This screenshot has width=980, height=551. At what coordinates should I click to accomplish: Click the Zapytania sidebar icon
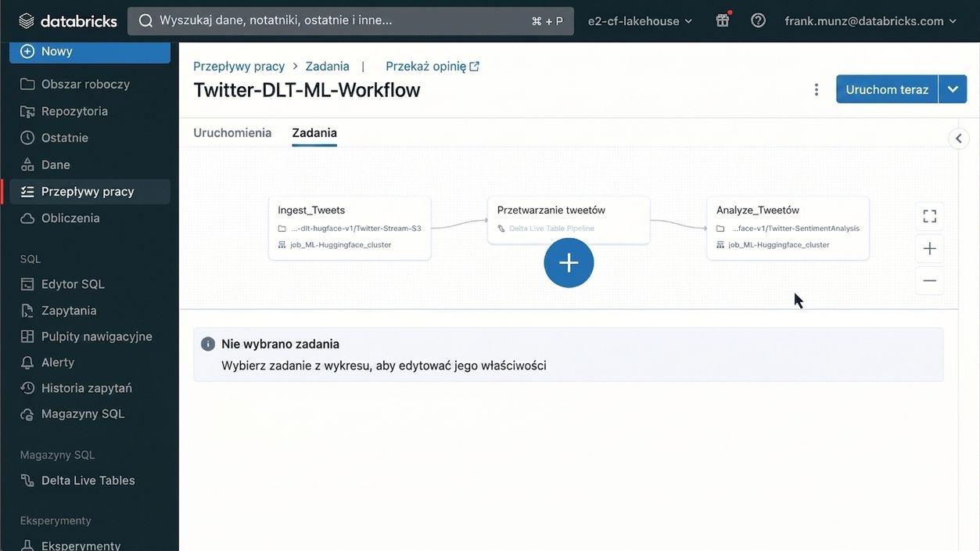tap(27, 311)
